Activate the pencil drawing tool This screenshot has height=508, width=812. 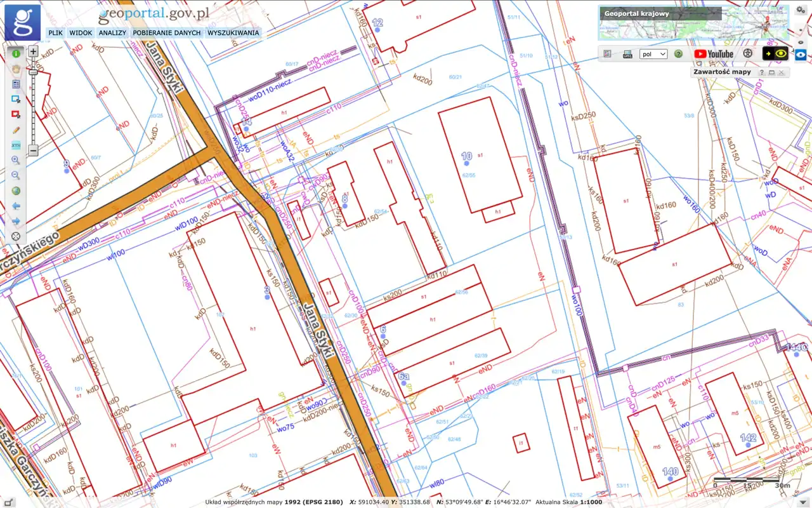(16, 130)
